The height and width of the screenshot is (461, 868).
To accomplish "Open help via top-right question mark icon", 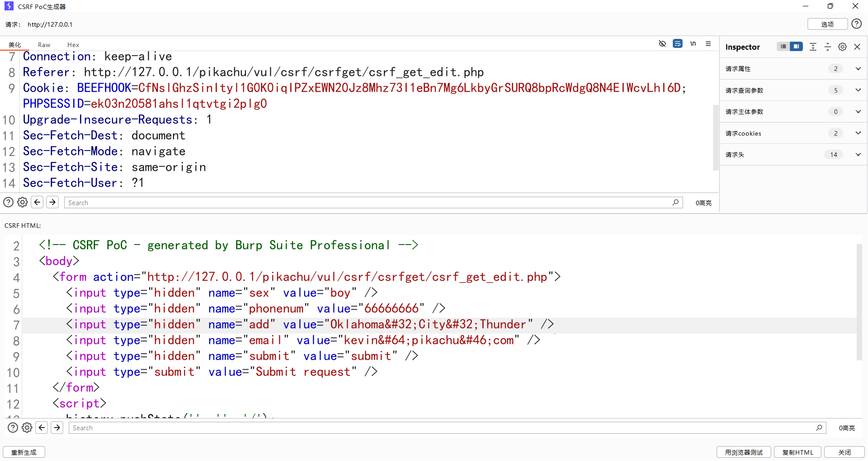I will pyautogui.click(x=856, y=24).
